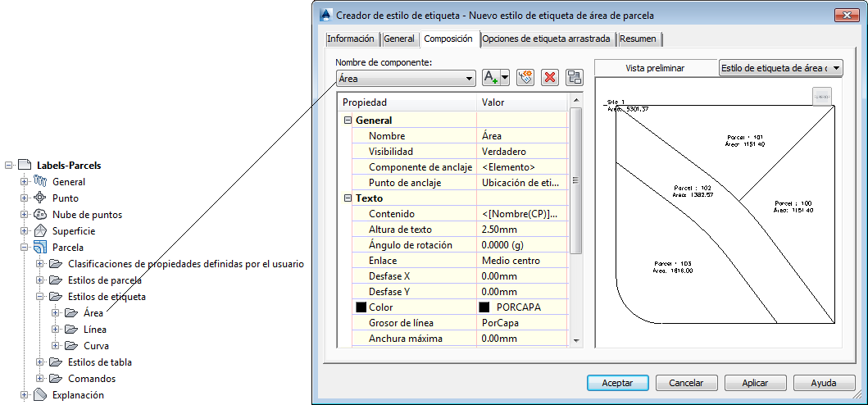Click the scrollbar down arrow in property grid
The height and width of the screenshot is (405, 868).
575,340
